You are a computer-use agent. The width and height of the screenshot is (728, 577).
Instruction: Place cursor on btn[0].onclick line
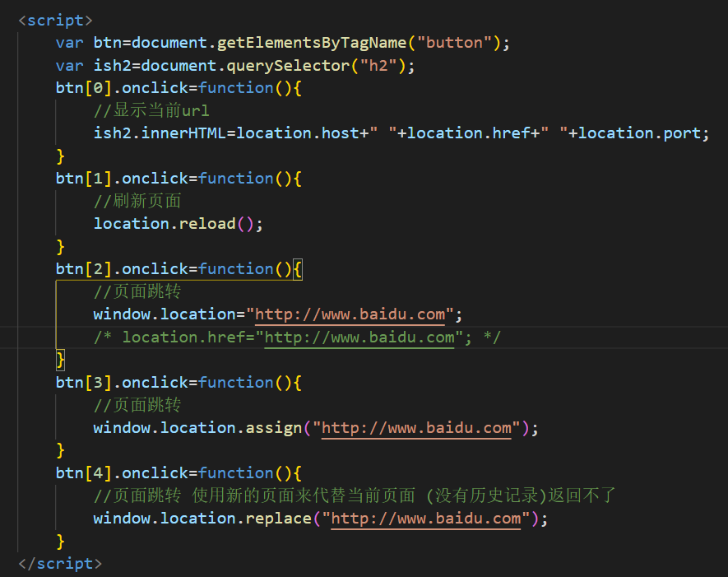pyautogui.click(x=179, y=88)
